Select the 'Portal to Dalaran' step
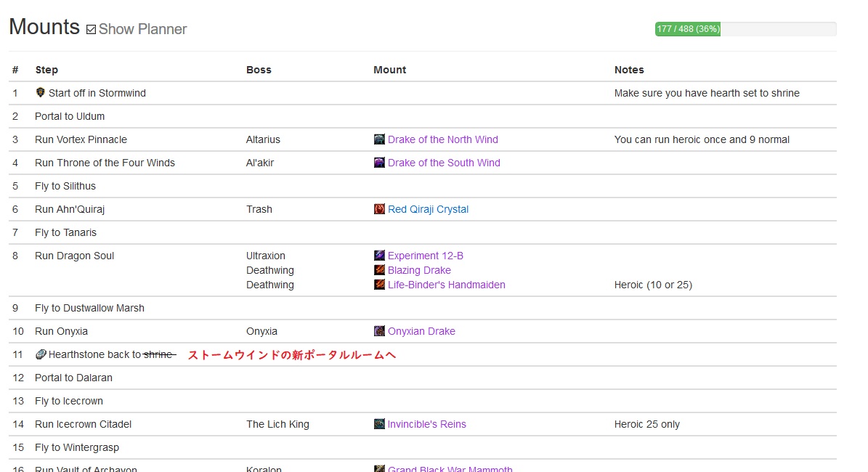This screenshot has height=472, width=868. coord(73,378)
